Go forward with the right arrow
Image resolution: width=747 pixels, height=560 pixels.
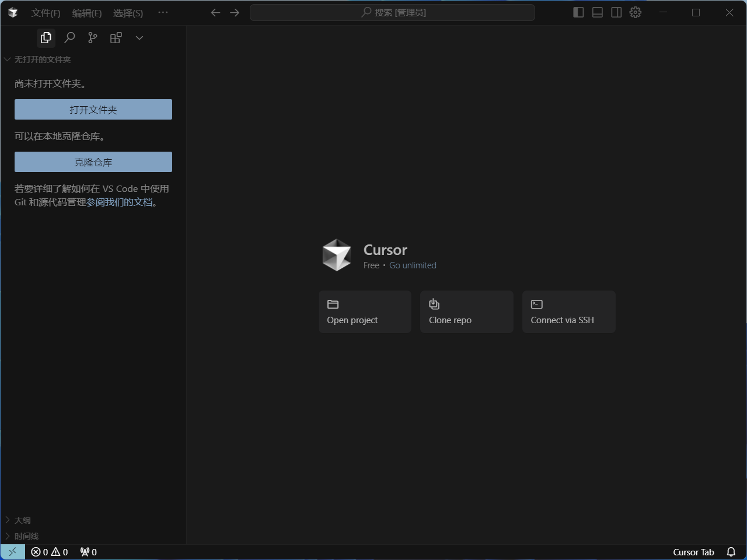[235, 12]
